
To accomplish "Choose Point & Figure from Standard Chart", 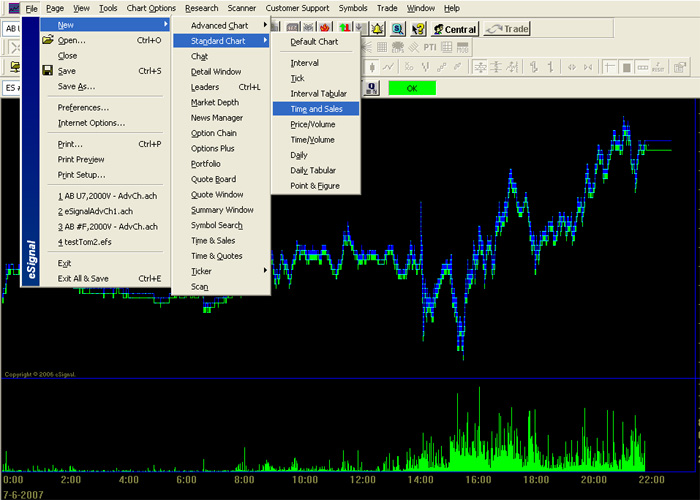I will click(x=314, y=186).
